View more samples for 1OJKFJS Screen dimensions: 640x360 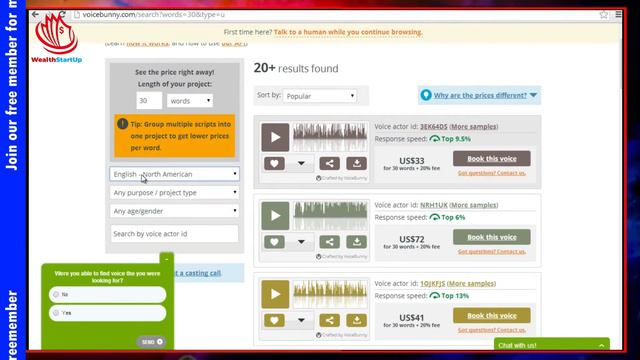tap(471, 283)
